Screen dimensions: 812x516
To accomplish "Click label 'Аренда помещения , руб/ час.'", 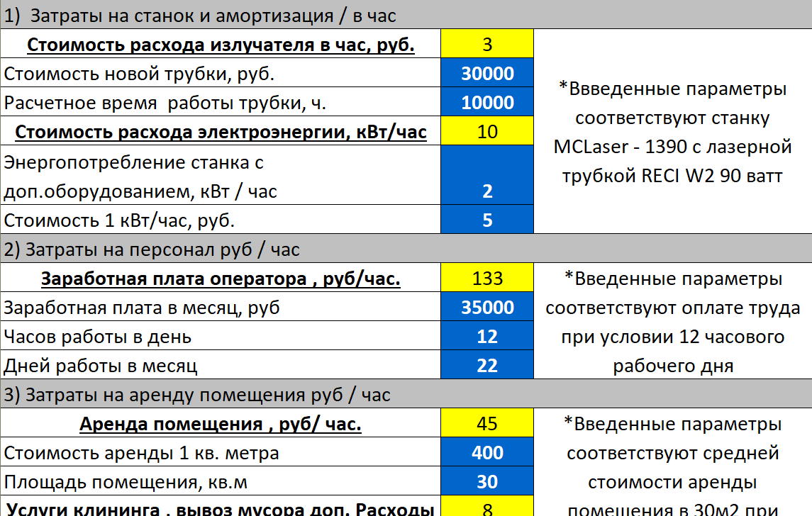I will (221, 423).
